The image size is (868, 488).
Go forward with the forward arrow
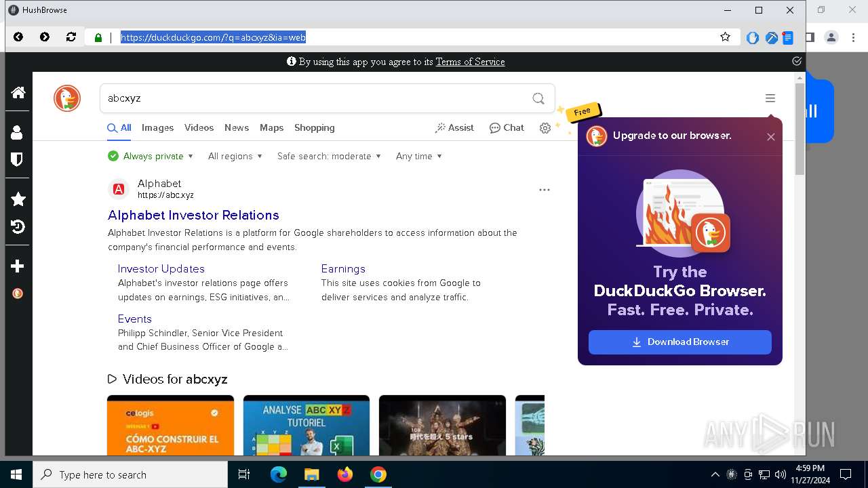45,37
